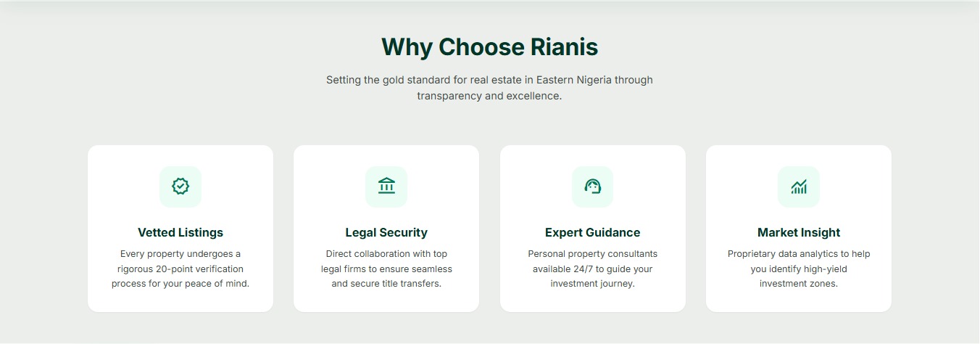Image resolution: width=980 pixels, height=344 pixels.
Task: Select the Legal Security title
Action: 386,232
